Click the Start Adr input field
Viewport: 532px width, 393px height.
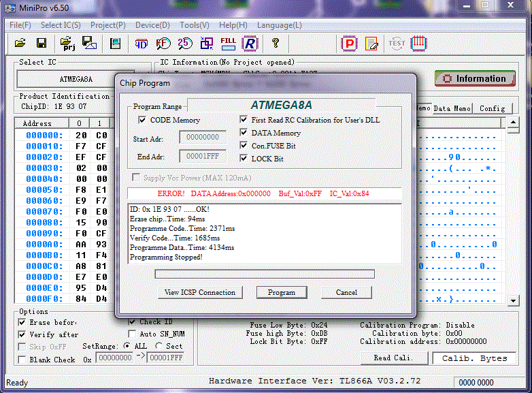203,137
